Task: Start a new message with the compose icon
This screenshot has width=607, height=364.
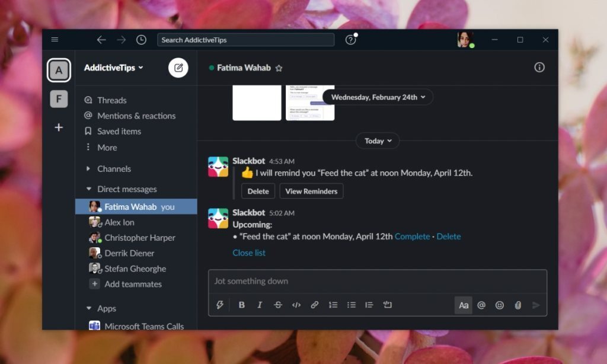Action: [177, 68]
